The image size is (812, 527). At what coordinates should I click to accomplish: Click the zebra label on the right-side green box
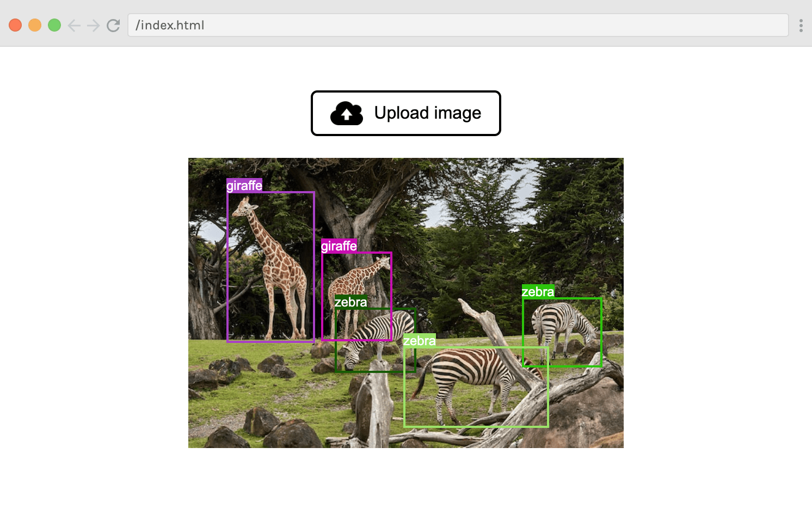click(x=538, y=292)
